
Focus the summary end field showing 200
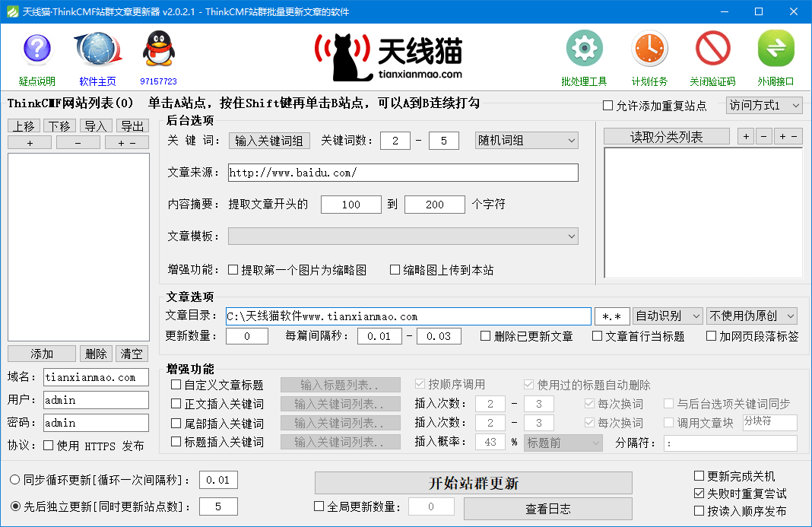434,205
